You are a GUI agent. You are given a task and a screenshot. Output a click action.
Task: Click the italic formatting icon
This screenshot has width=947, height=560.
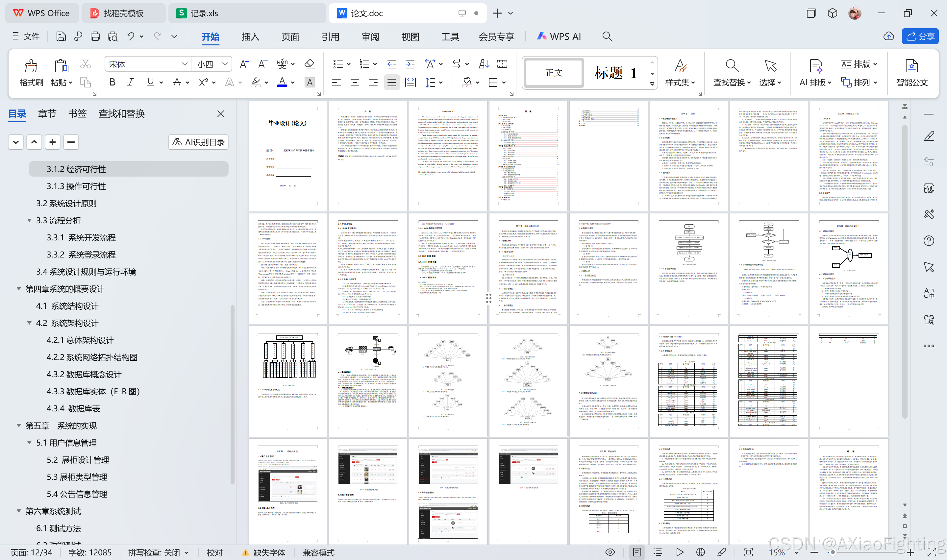tap(131, 82)
